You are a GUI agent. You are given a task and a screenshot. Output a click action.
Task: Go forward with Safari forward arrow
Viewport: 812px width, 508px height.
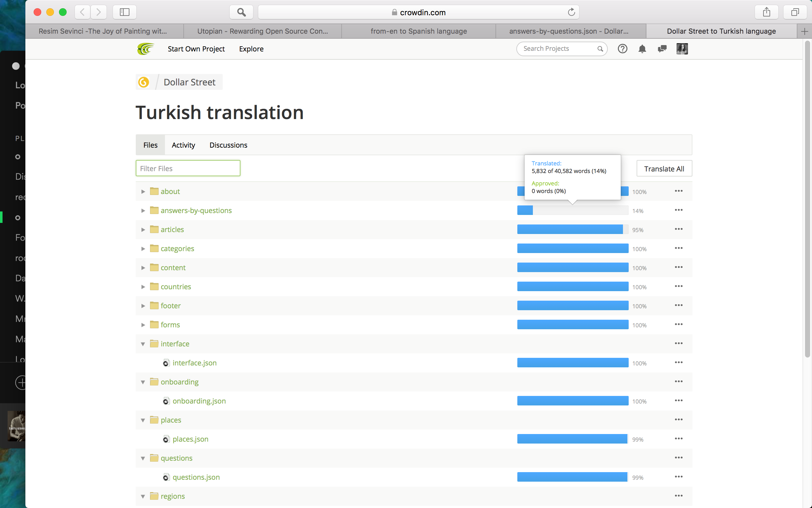click(98, 12)
